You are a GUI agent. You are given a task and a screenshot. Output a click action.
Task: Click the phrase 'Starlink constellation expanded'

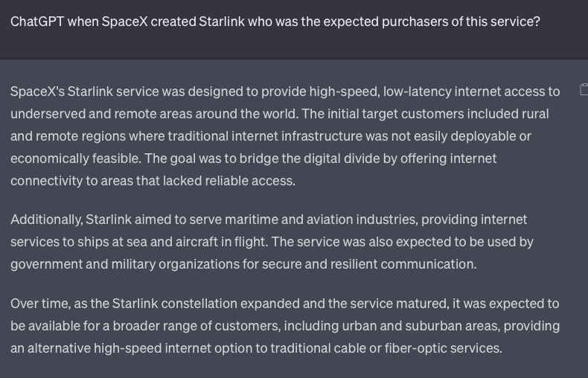206,304
